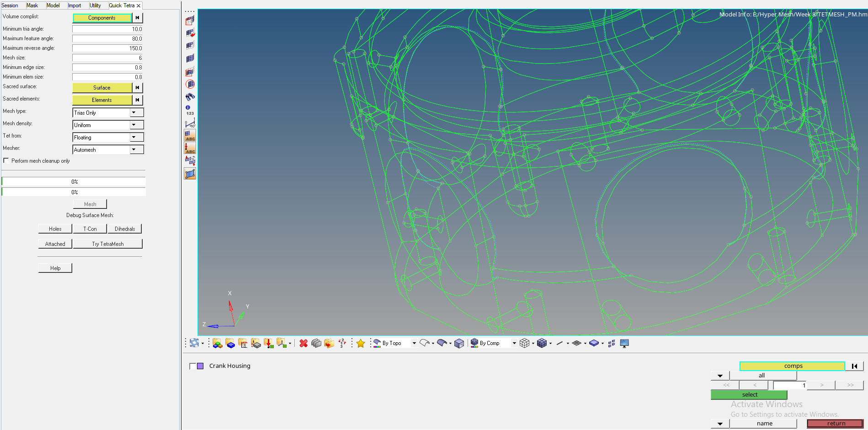
Task: Switch to the Utility tab
Action: [95, 5]
